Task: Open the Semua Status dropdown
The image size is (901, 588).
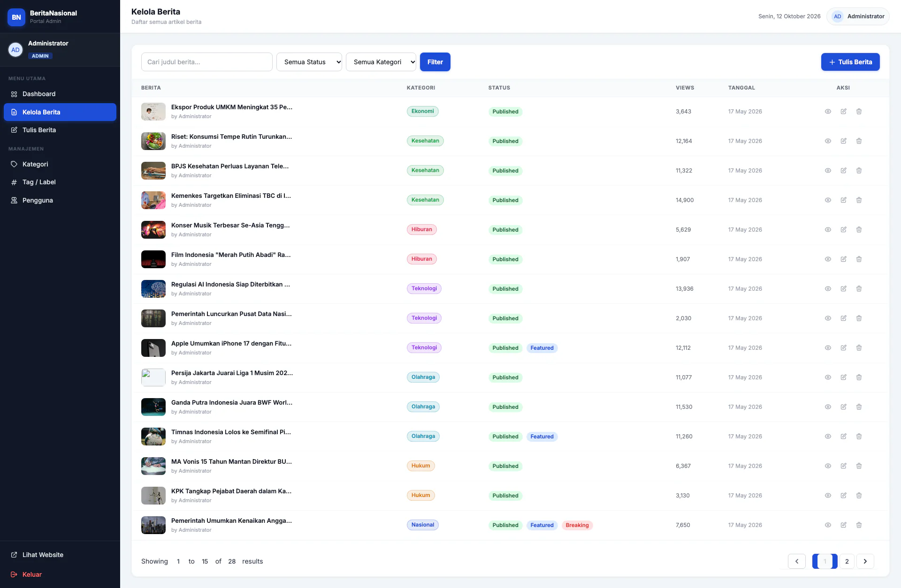Action: tap(309, 62)
